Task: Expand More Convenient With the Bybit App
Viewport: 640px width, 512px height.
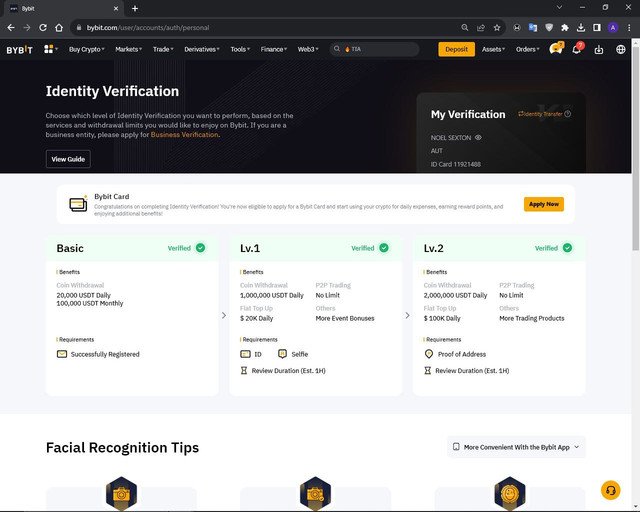Action: pyautogui.click(x=516, y=447)
